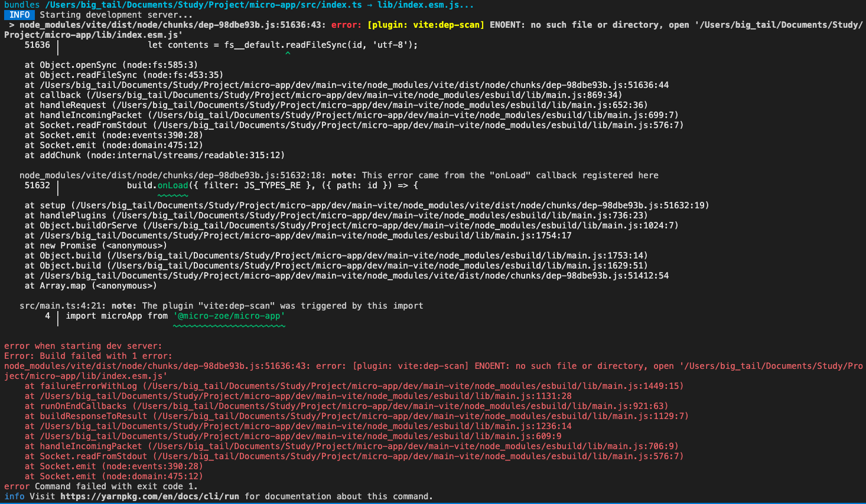This screenshot has width=866, height=504.
Task: Click the 'at callback' main.js:869:34 stack line
Action: (x=323, y=95)
